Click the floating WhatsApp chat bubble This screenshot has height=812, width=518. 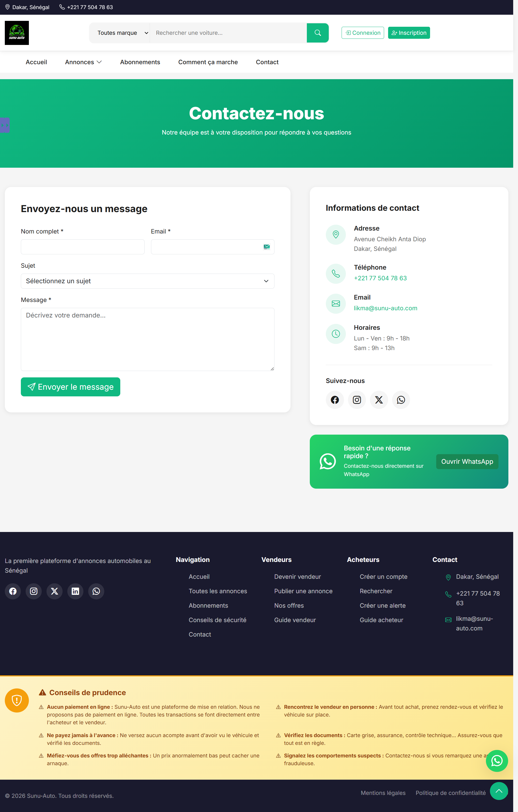pyautogui.click(x=497, y=761)
